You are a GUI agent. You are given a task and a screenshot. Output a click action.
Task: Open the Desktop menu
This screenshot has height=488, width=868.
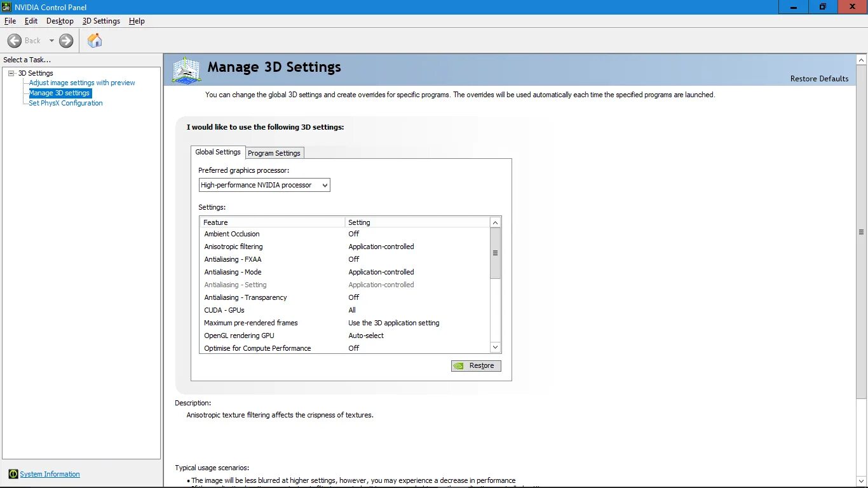click(60, 21)
